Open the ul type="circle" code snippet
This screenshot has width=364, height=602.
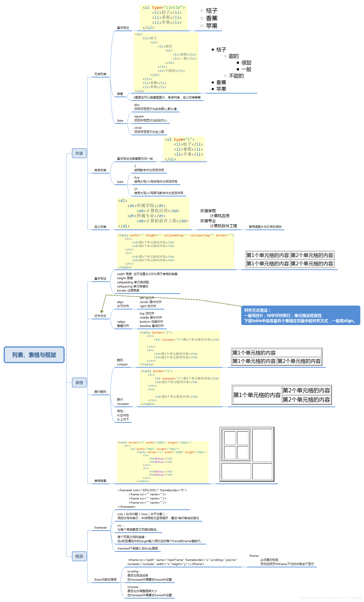pyautogui.click(x=164, y=18)
